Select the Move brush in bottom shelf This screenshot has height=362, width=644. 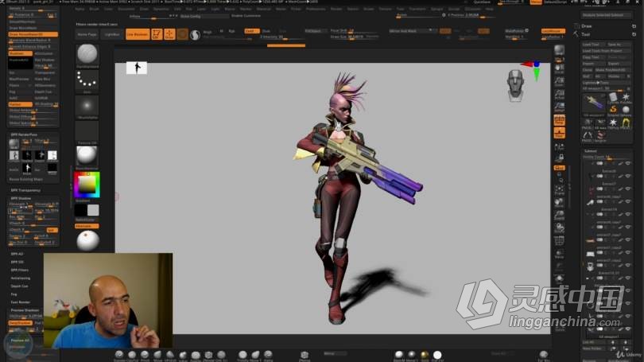[x=157, y=356]
